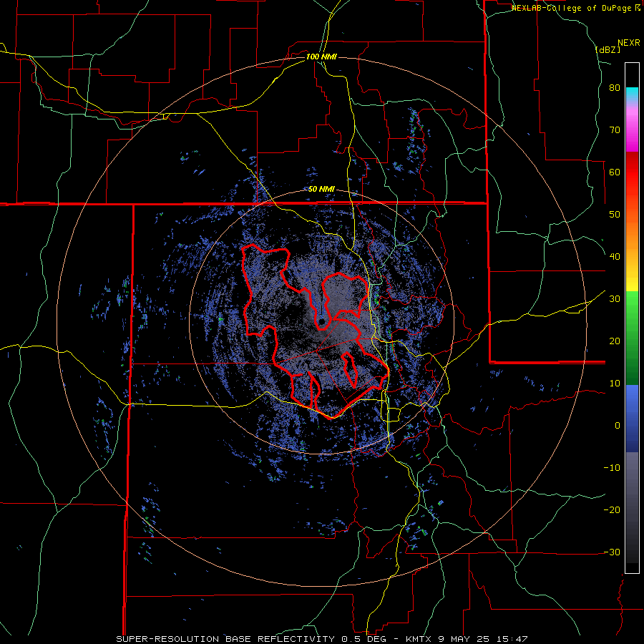This screenshot has height=644, width=644.
Task: Click the [dBZ] unit label
Action: 608,49
